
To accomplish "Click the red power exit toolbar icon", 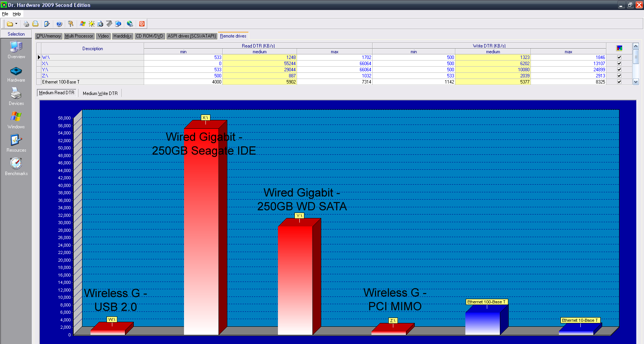I will click(142, 24).
